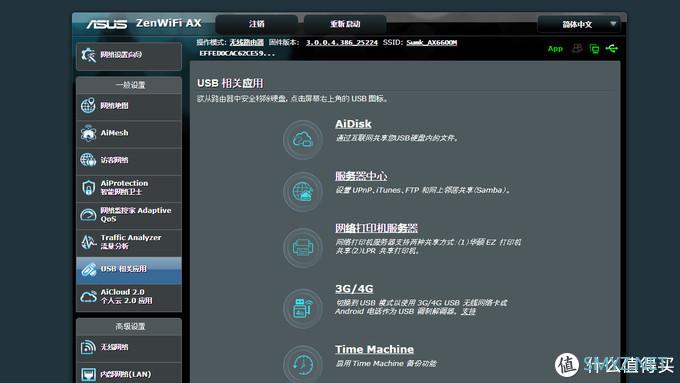Click the AiProtection shield icon
The image size is (680, 383).
[x=88, y=187]
